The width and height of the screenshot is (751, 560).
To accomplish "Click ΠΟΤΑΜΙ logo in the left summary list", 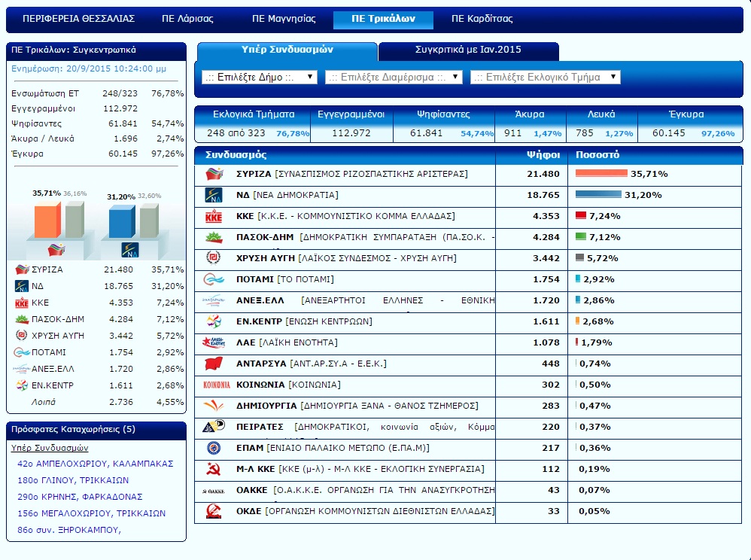I will (x=22, y=352).
